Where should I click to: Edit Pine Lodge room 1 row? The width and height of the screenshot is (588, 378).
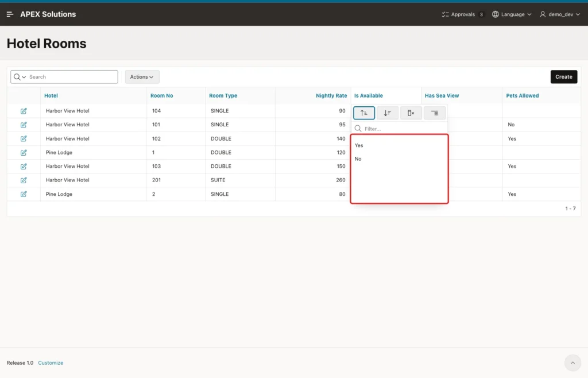[x=24, y=153]
